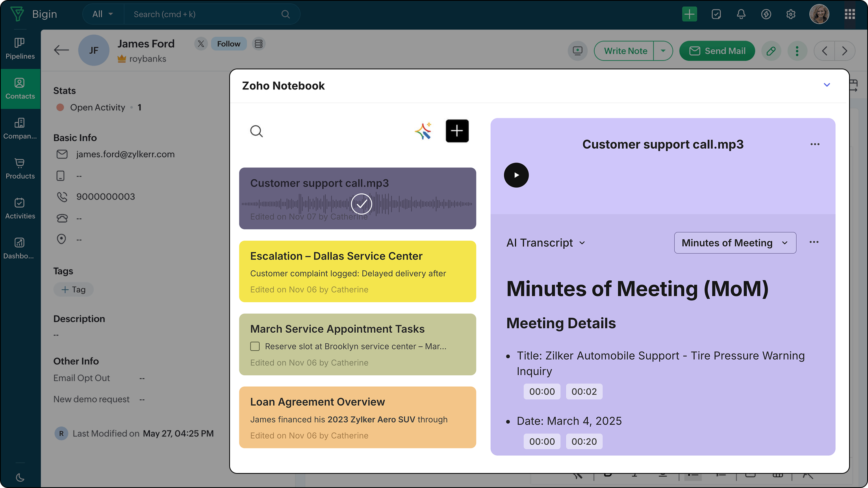
Task: Open the All search filter dropdown
Action: coord(103,14)
